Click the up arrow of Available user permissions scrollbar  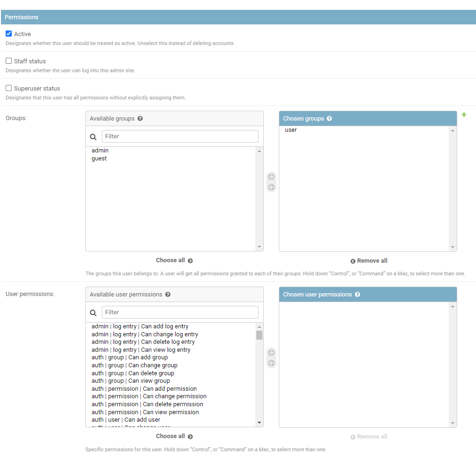point(259,326)
